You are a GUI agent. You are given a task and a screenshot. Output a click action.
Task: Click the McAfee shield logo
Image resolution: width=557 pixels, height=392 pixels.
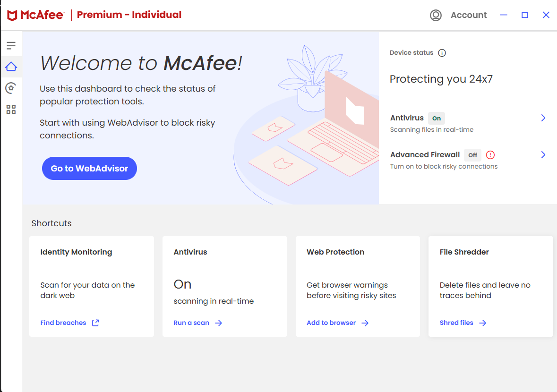click(13, 15)
